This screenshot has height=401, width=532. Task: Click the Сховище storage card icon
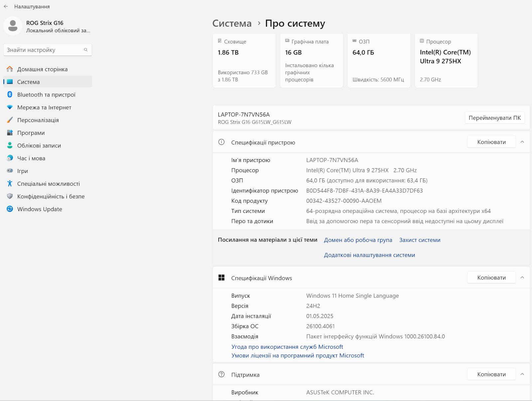coord(219,41)
